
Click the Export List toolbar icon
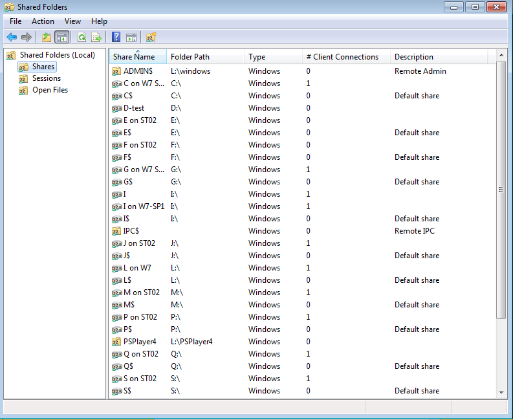pos(96,38)
